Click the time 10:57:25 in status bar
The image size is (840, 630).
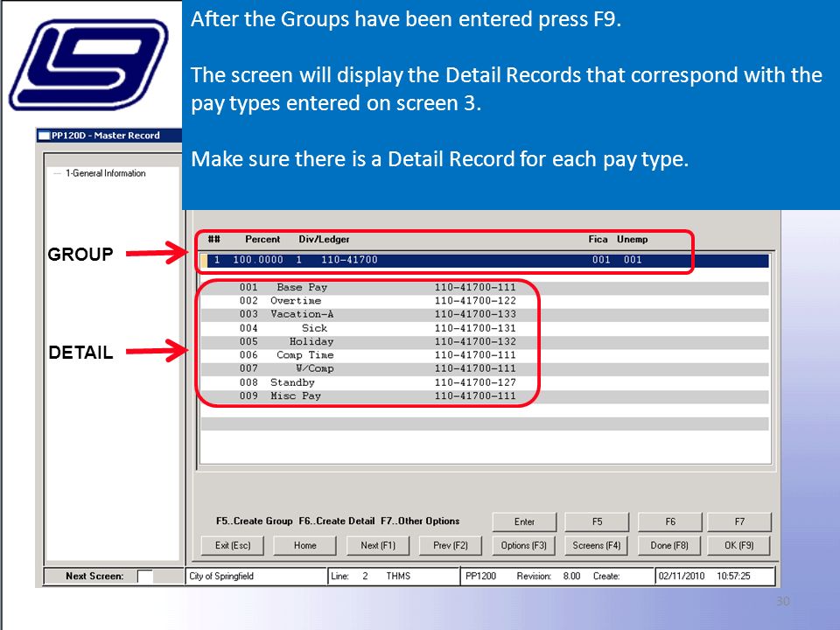[x=733, y=577]
